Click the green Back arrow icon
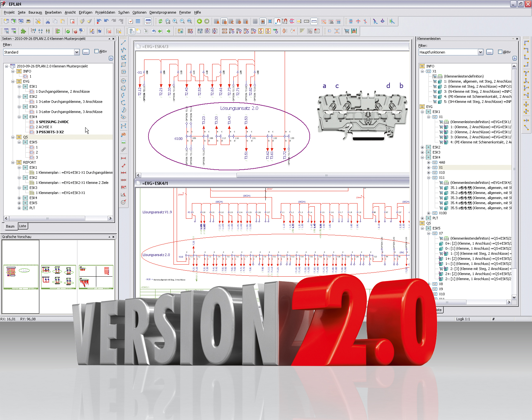The height and width of the screenshot is (420, 532). (199, 21)
